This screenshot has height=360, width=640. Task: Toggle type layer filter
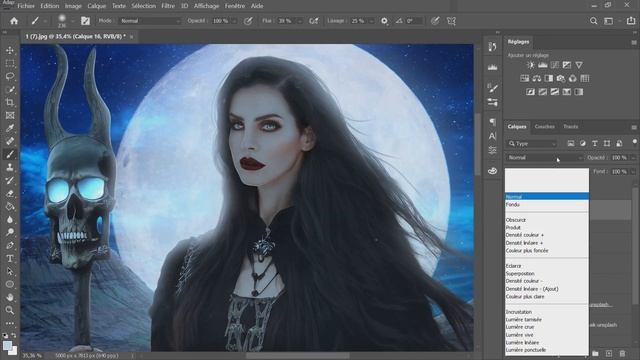point(595,143)
